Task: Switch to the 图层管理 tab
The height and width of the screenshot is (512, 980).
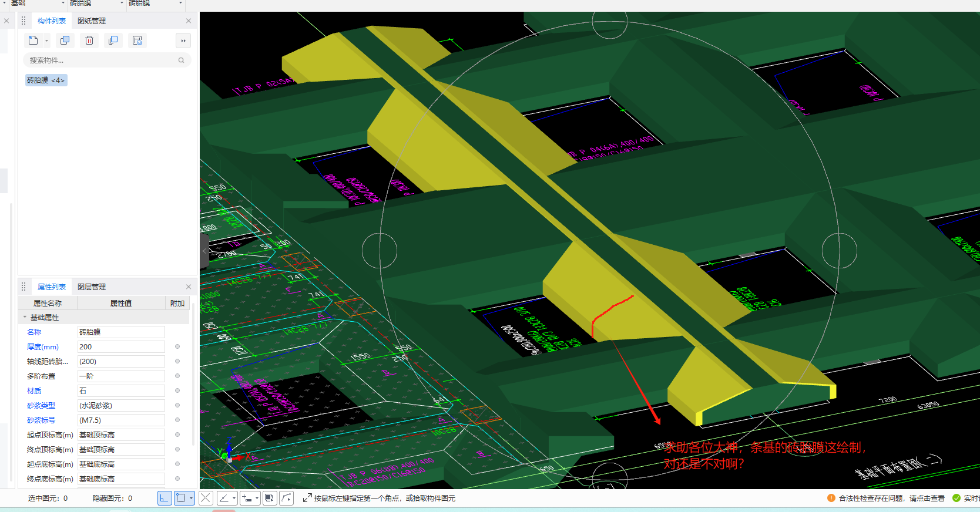Action: 92,287
